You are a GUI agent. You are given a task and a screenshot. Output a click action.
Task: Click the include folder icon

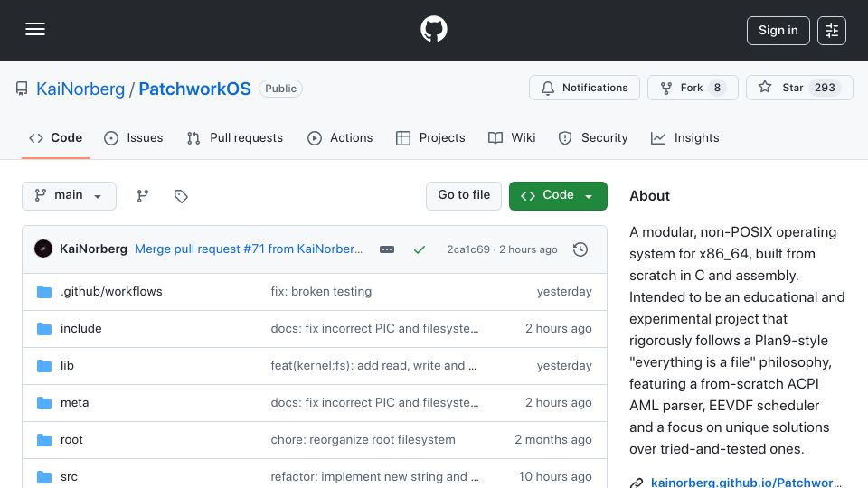pos(44,329)
